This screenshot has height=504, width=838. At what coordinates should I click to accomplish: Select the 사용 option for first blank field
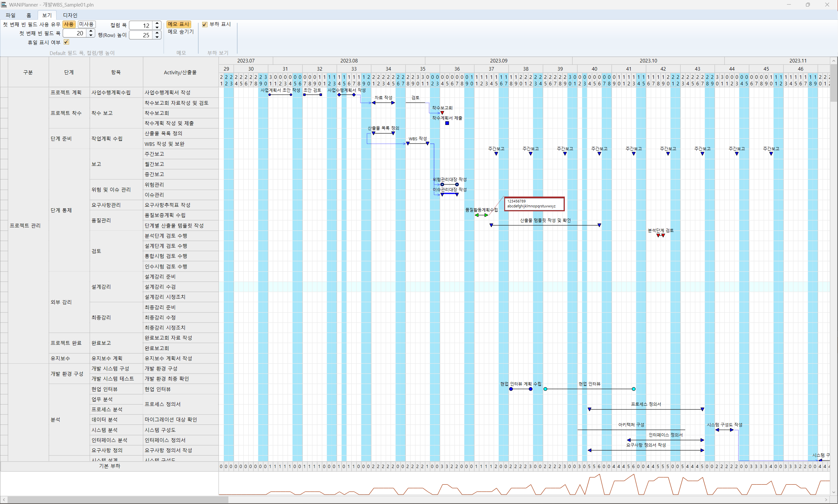(x=69, y=25)
